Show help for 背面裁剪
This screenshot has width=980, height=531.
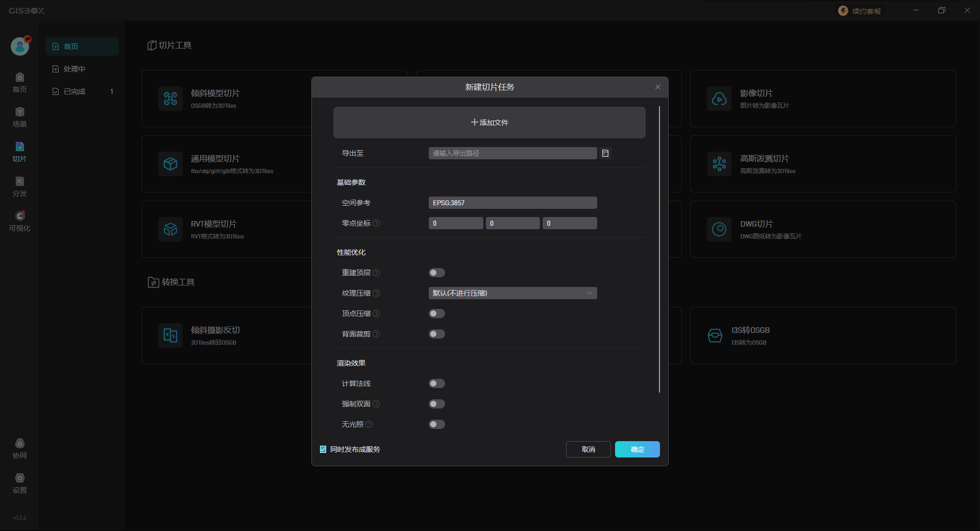pos(376,334)
